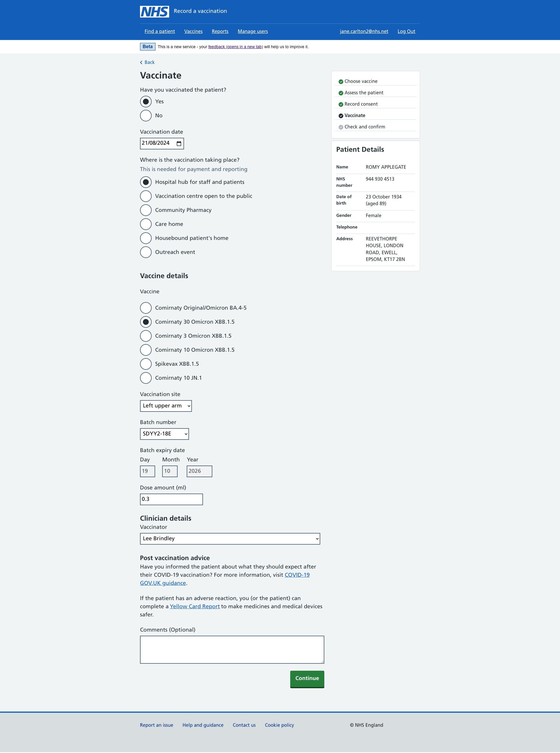Click the Continue button to proceed

tap(307, 678)
